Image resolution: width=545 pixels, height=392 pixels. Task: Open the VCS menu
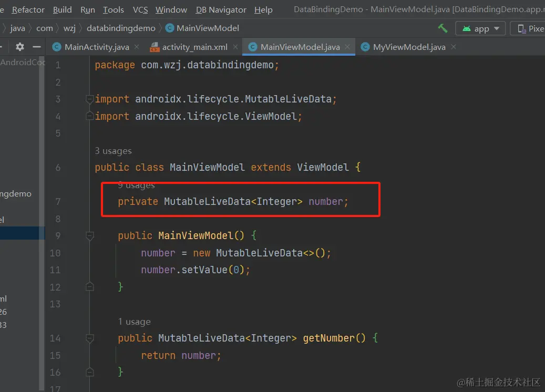coord(140,10)
